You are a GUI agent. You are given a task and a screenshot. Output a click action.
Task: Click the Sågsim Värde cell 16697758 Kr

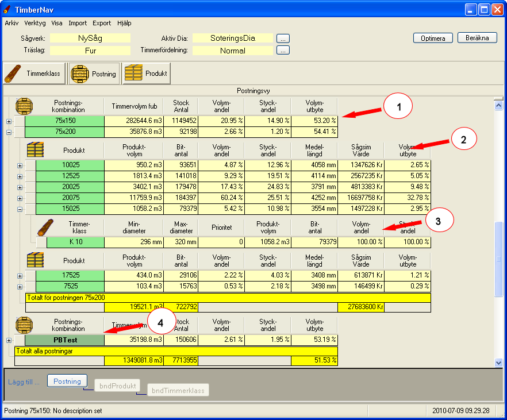pos(361,198)
